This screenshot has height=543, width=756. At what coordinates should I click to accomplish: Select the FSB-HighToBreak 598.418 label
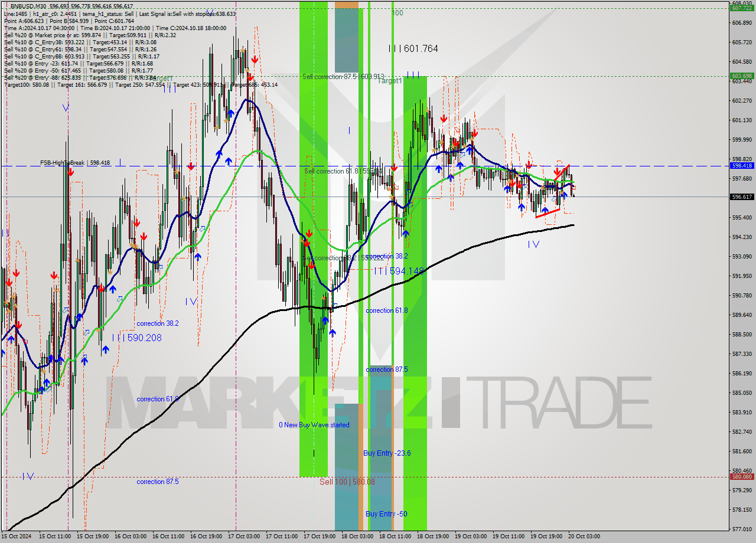[75, 163]
